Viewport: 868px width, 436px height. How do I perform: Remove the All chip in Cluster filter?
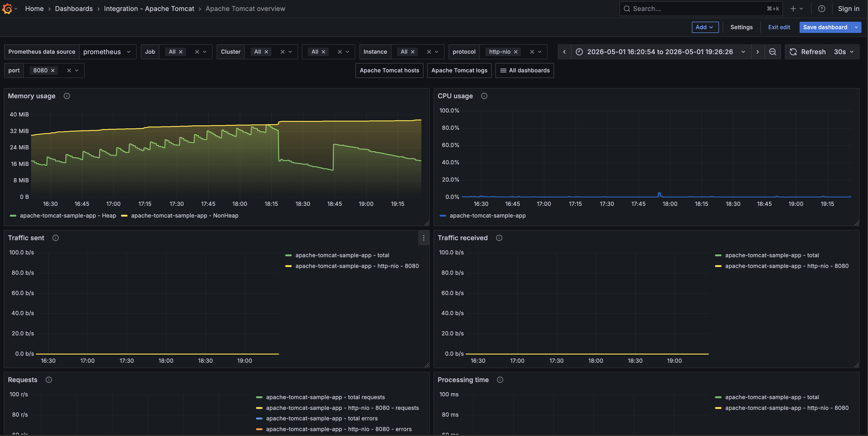click(266, 52)
